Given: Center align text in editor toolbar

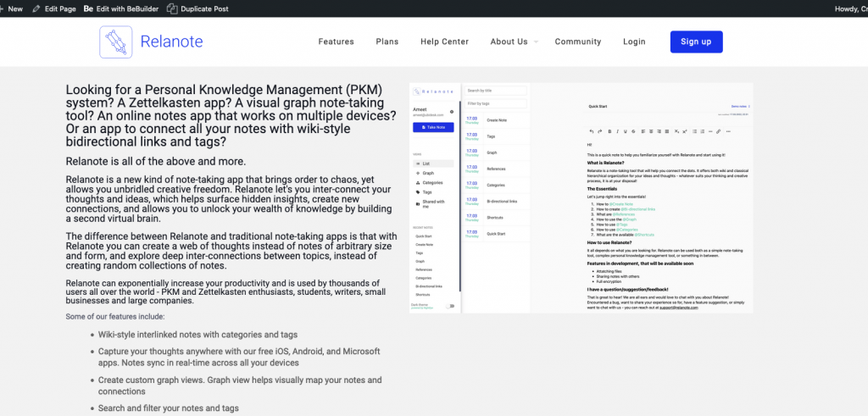Looking at the screenshot, I should pyautogui.click(x=651, y=131).
